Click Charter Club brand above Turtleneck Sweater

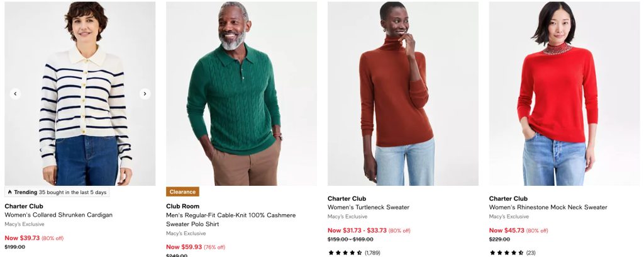click(x=347, y=198)
